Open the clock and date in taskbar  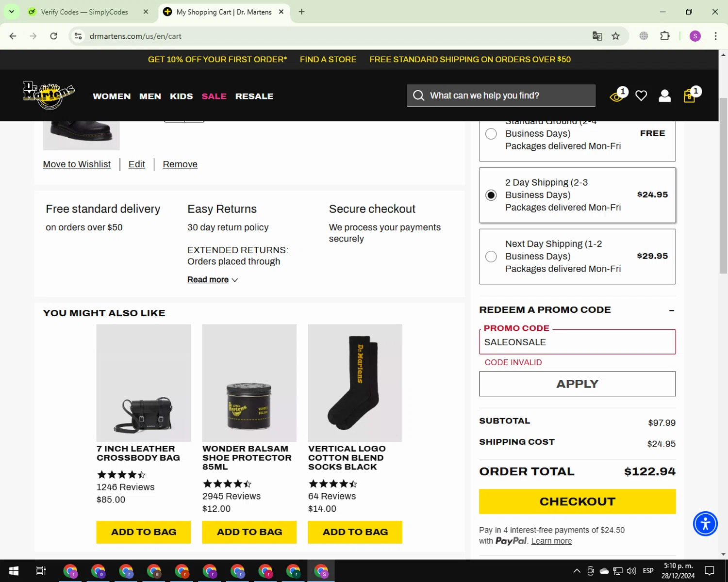[x=678, y=571]
